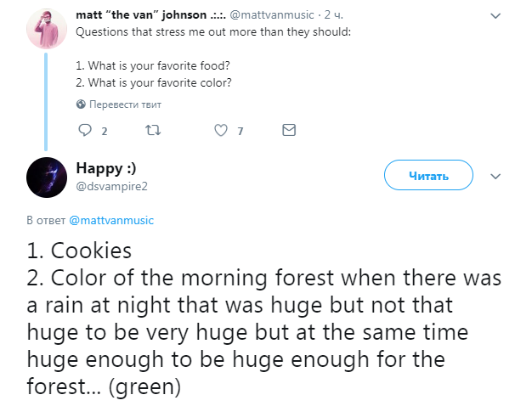Image resolution: width=532 pixels, height=406 pixels.
Task: Click the envelope direct message icon
Action: (289, 131)
